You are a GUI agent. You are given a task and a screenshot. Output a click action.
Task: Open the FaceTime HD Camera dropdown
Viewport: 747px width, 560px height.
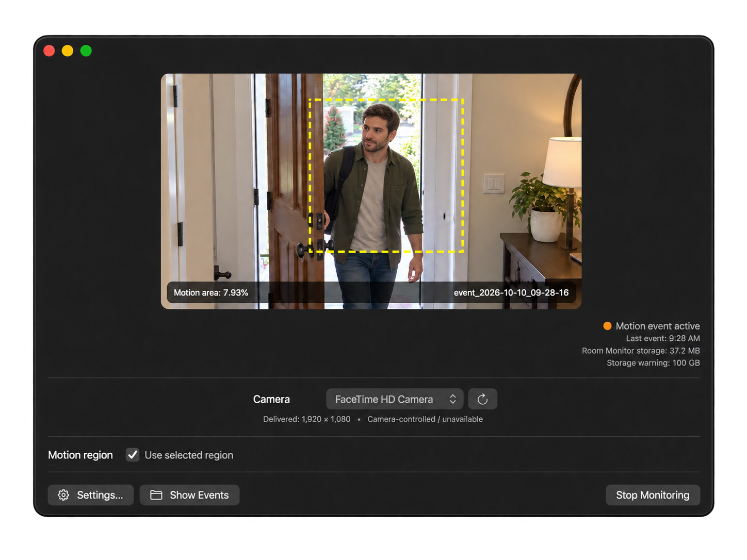395,399
